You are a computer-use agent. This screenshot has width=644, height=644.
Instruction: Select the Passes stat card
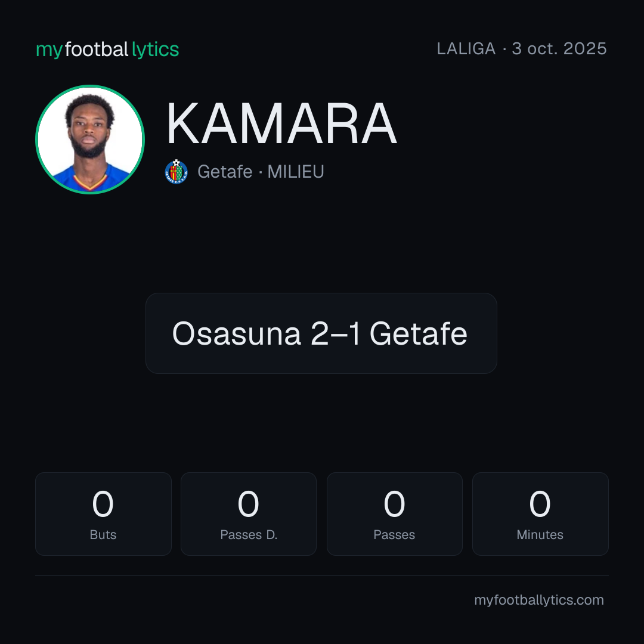[394, 514]
